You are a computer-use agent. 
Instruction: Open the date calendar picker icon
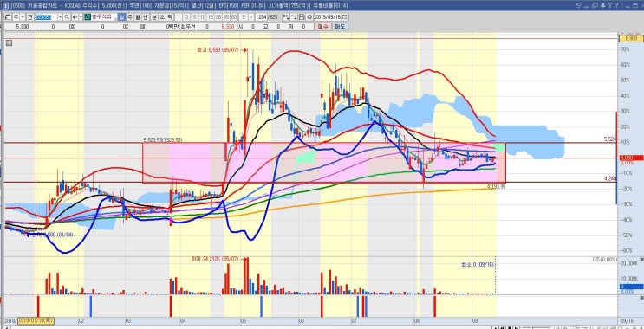coord(345,17)
